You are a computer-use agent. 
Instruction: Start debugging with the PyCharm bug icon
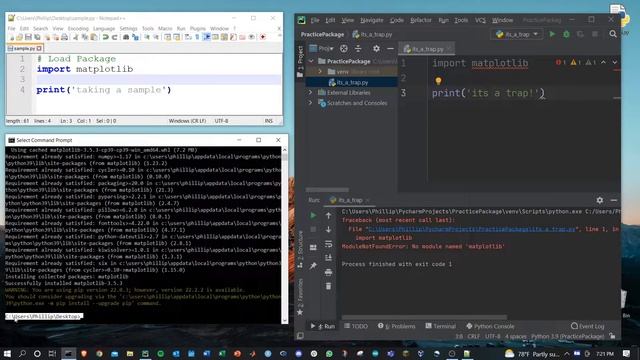(x=567, y=34)
